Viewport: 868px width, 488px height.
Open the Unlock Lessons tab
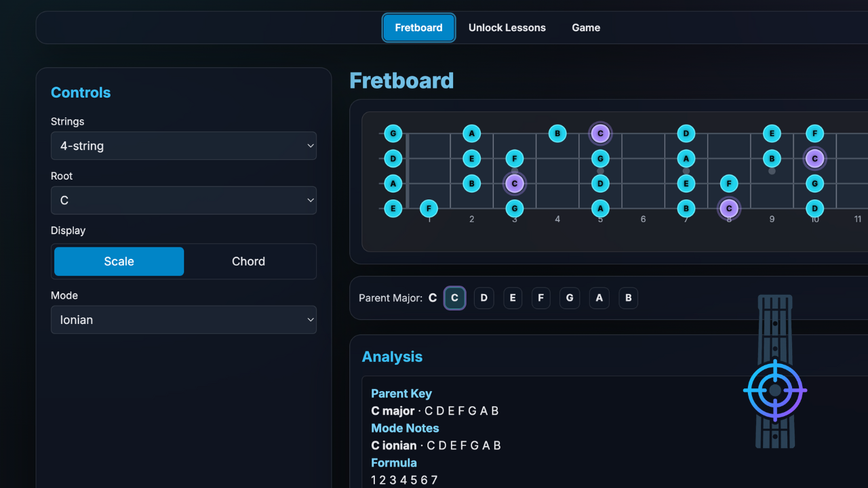click(507, 28)
